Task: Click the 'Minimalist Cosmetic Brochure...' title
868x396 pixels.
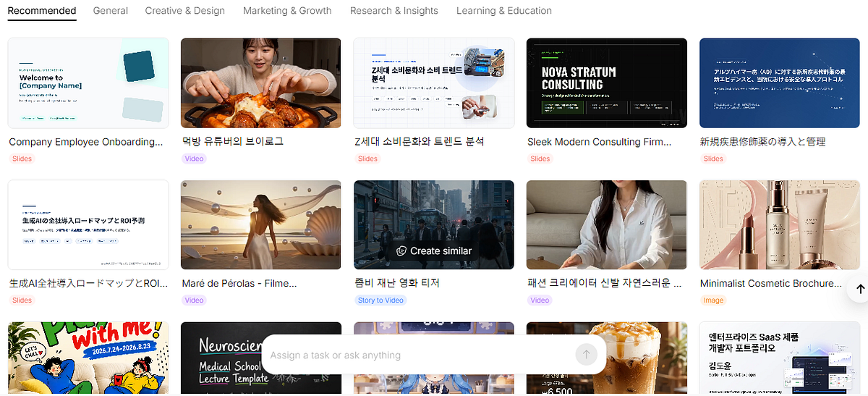Action: click(x=771, y=283)
